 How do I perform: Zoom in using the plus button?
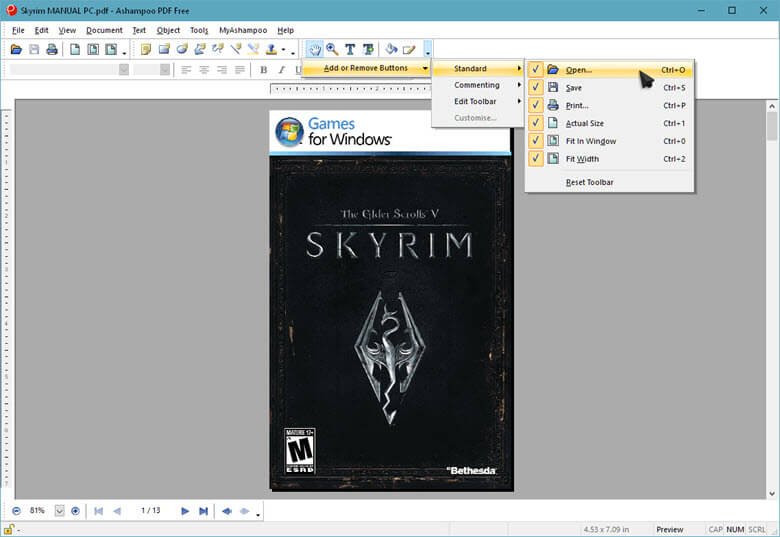75,511
